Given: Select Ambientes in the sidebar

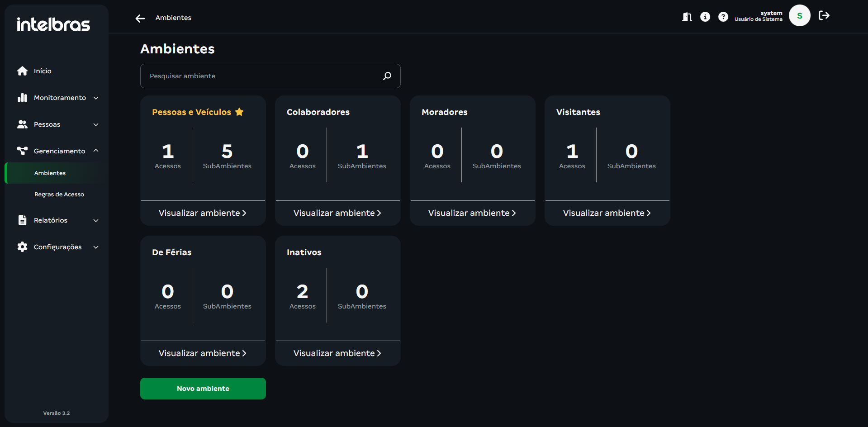Looking at the screenshot, I should pos(50,173).
